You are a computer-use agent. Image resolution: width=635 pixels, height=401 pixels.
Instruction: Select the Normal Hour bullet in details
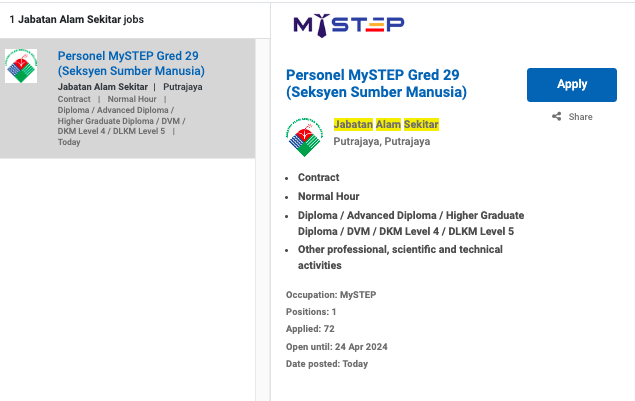tap(328, 196)
